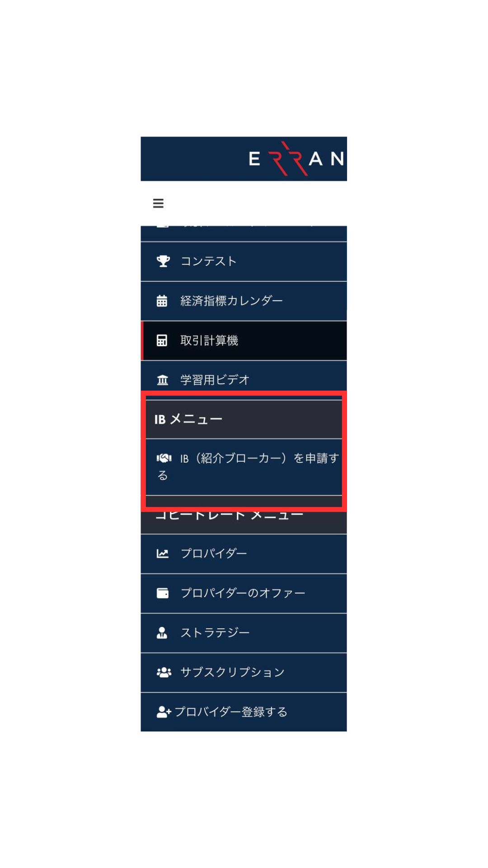Image resolution: width=488 pixels, height=868 pixels.
Task: Select 経済指標カレンダー from the sidebar
Action: pyautogui.click(x=244, y=301)
